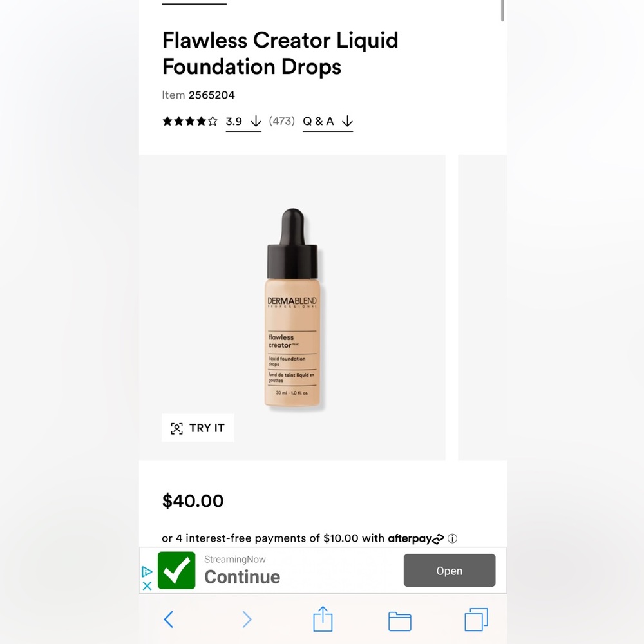The height and width of the screenshot is (644, 644).
Task: Tap the Afterpay info icon
Action: 453,538
